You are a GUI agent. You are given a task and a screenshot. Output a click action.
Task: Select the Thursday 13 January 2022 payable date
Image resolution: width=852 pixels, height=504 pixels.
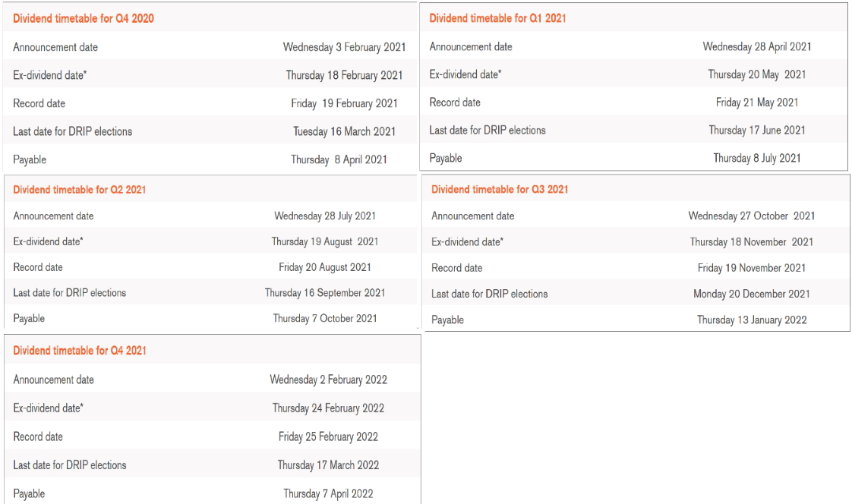(x=752, y=320)
